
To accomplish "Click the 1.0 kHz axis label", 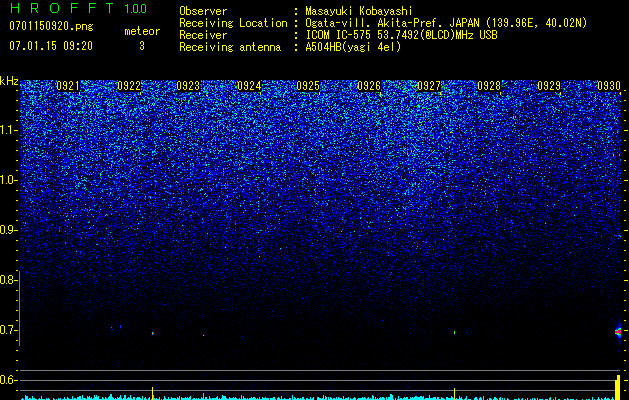I will tap(8, 180).
